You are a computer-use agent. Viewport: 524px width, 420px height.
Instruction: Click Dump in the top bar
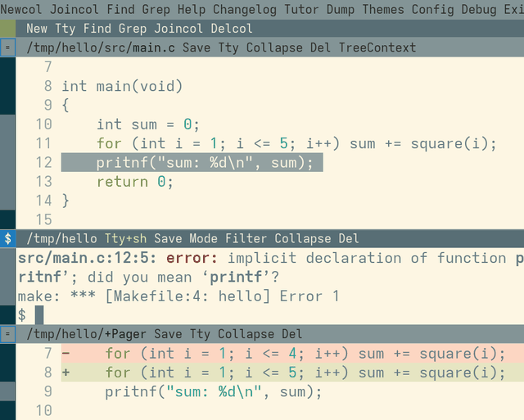coord(341,9)
